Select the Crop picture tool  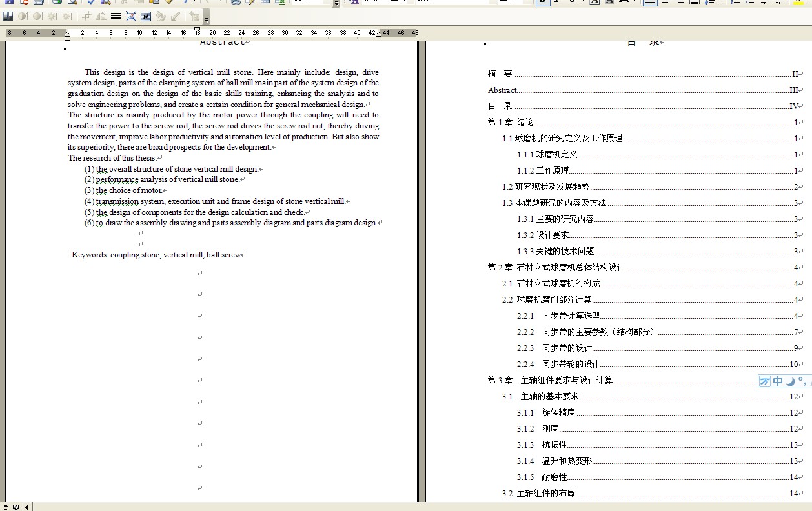coord(86,16)
